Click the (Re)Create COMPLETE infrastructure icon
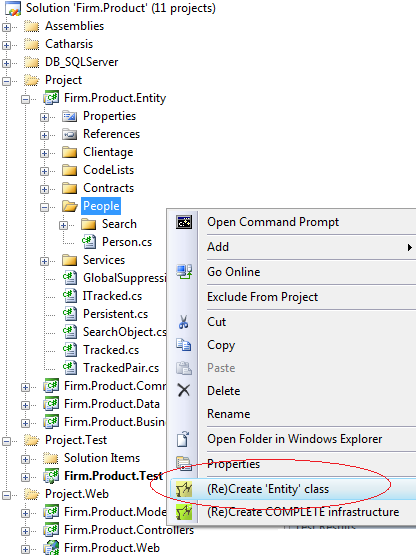Screen dimensions: 416x555 (x=184, y=512)
